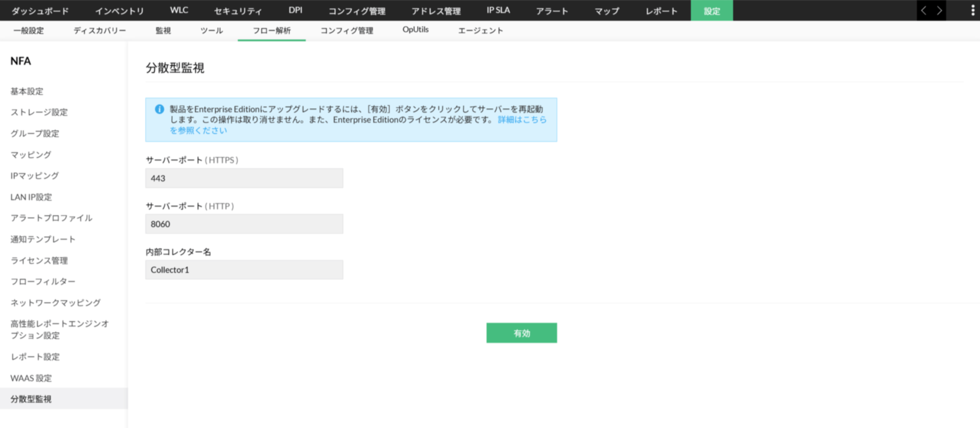
Task: Open the three-dot more options menu
Action: click(x=972, y=10)
